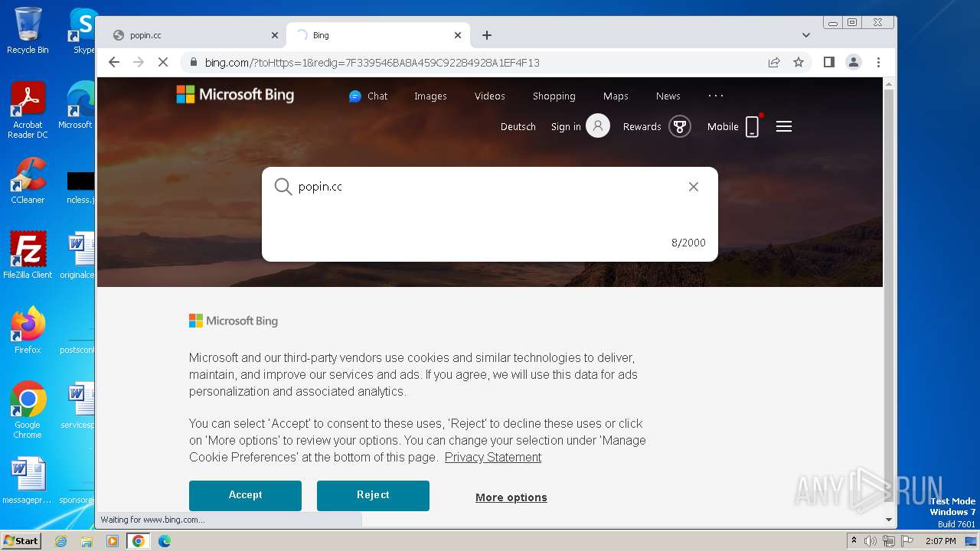Click the clock showing 2:07 PM
The image size is (980, 551).
point(940,541)
